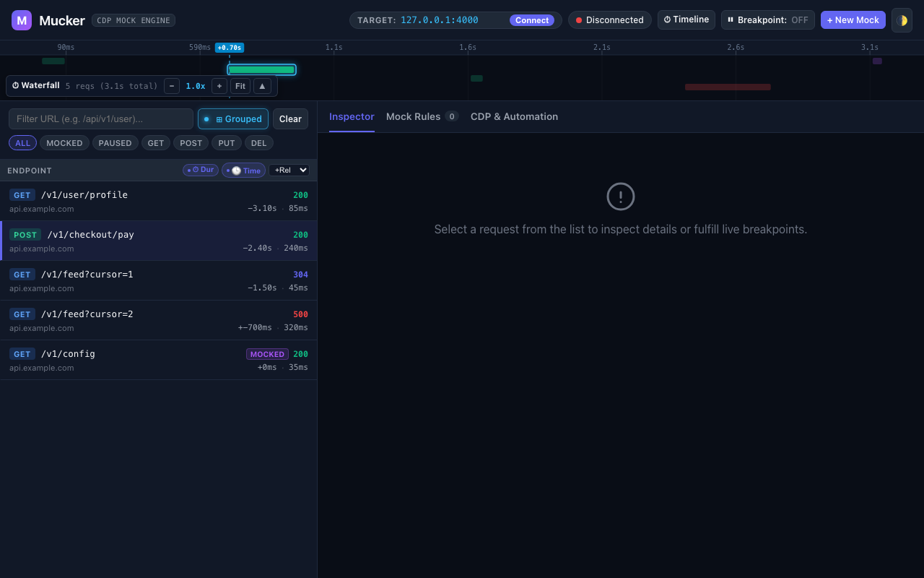Click the 304 status code
The height and width of the screenshot is (578, 924).
point(300,275)
